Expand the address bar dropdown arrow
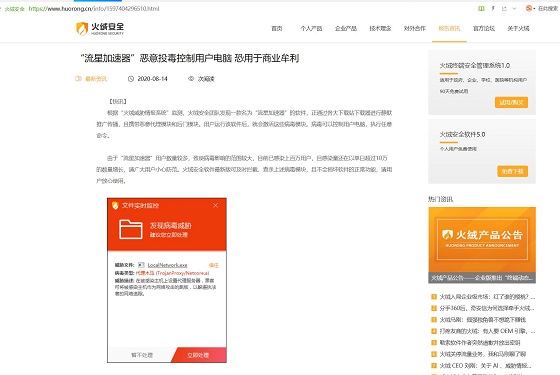The width and height of the screenshot is (560, 375). coord(514,9)
